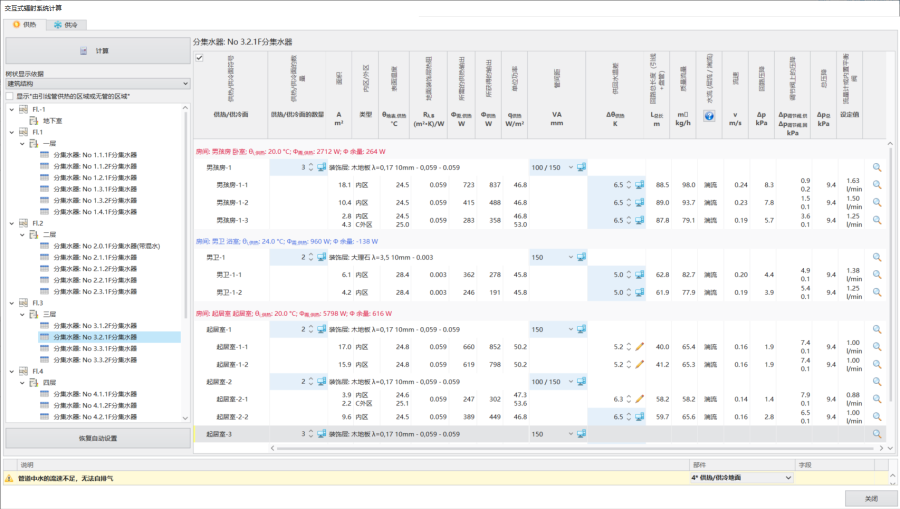
Task: Click magnifier icon for 男孩房-1-3 row
Action: (x=876, y=220)
